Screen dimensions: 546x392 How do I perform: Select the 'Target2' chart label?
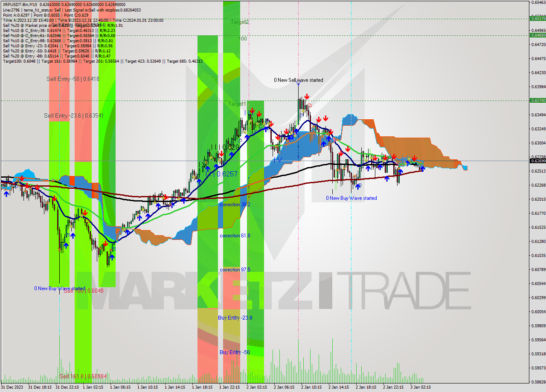[240, 22]
